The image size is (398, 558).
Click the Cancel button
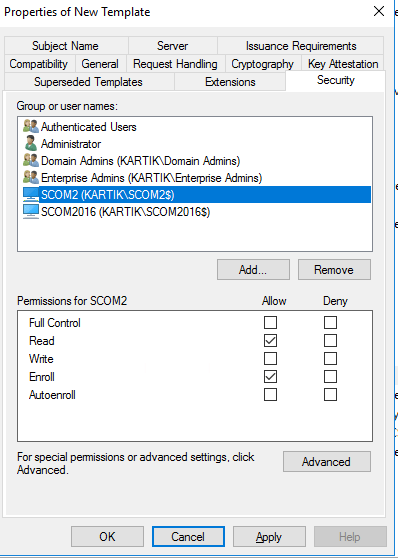(188, 536)
